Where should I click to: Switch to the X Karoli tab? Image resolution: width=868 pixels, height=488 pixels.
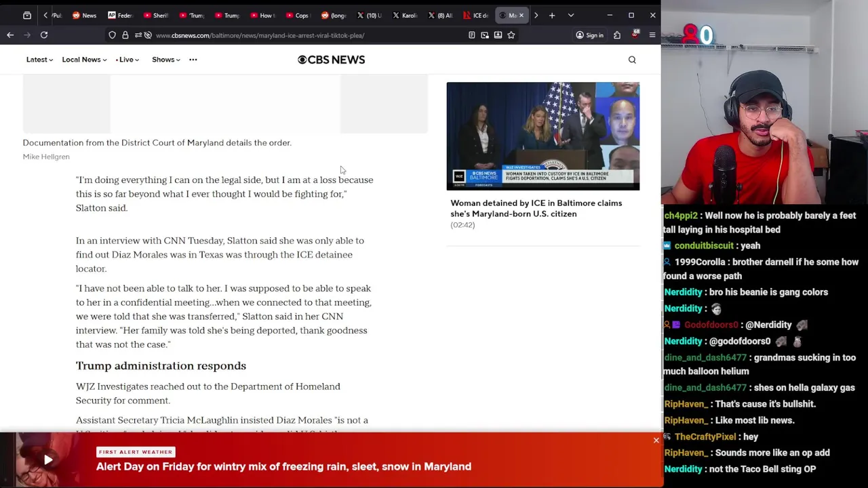click(x=405, y=15)
